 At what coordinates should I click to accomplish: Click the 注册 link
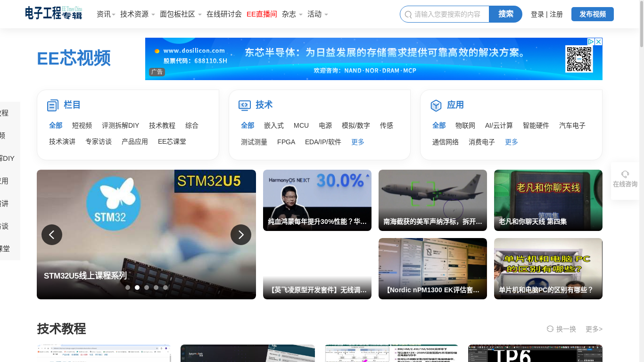556,14
